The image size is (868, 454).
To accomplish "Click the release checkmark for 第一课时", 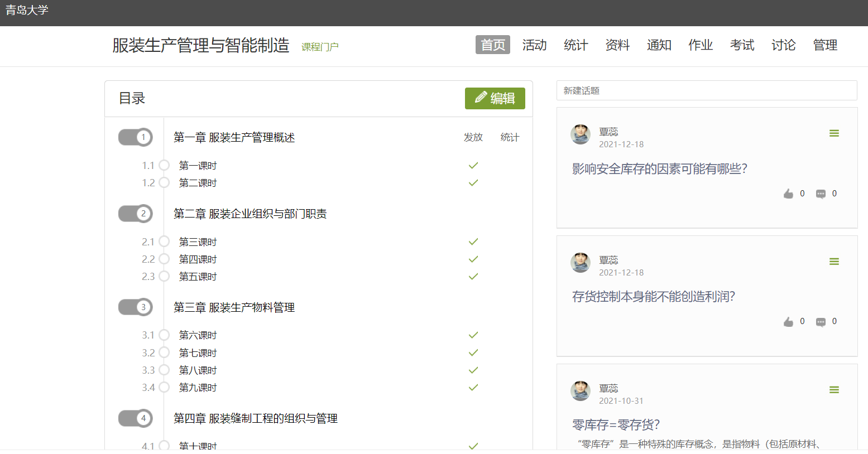I will click(473, 166).
